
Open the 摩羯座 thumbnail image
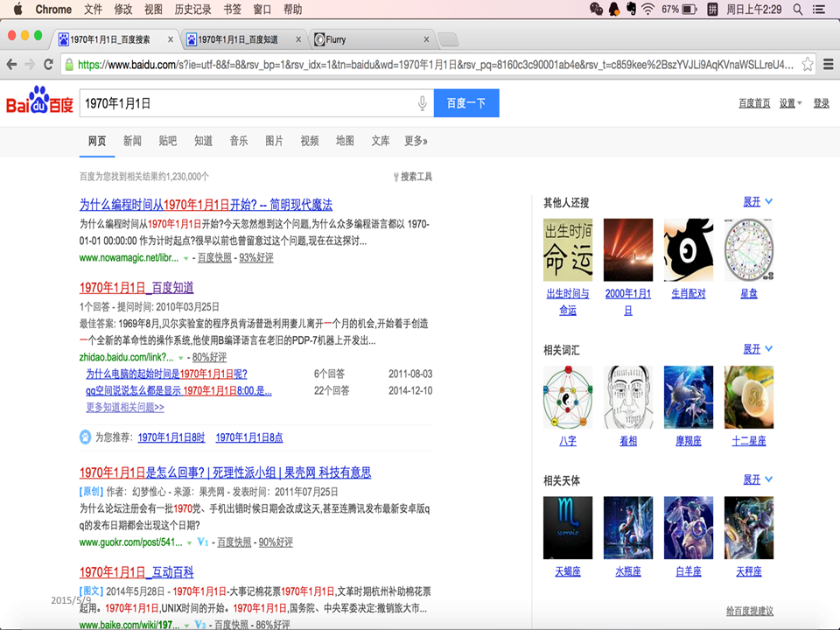(x=689, y=397)
